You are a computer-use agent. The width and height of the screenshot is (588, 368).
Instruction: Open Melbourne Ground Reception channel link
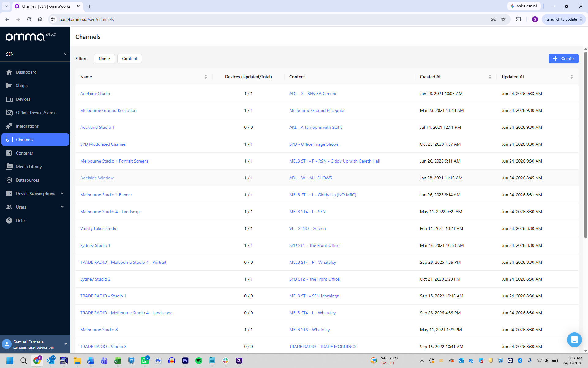point(108,110)
